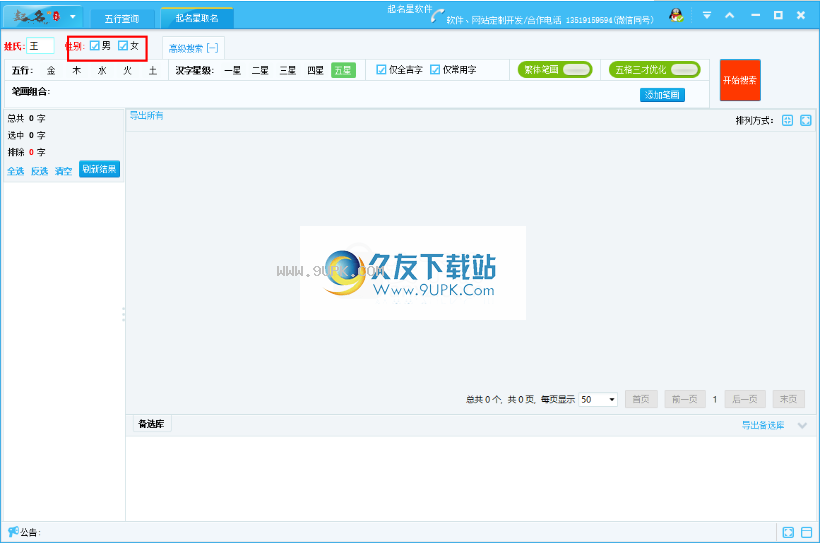
Task: Open the title bar dropdown menu triangle
Action: point(707,15)
